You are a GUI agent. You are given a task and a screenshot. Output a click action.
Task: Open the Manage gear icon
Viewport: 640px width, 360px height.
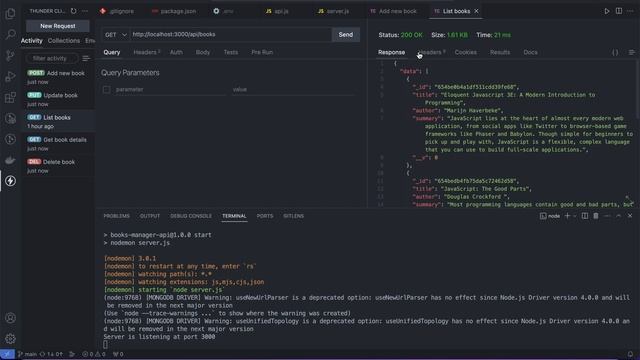click(10, 338)
